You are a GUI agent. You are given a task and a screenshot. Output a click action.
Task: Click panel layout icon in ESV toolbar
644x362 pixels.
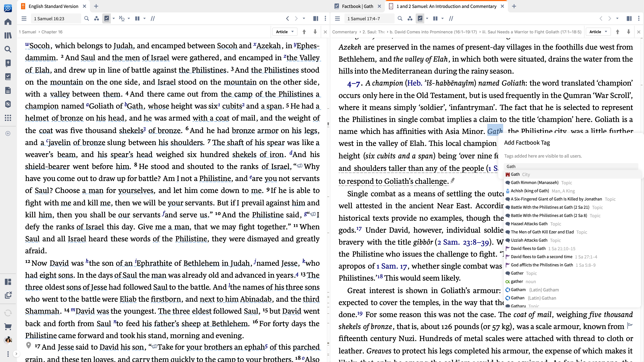pos(316,19)
